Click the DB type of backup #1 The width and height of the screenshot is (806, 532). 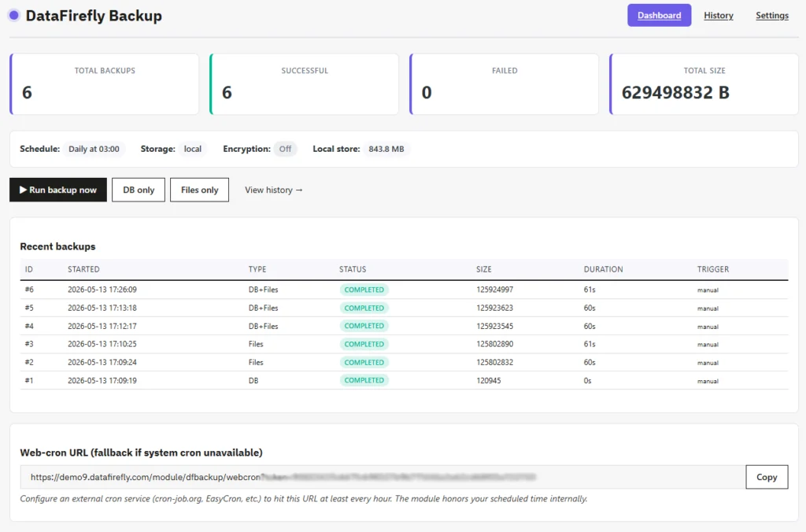click(253, 380)
